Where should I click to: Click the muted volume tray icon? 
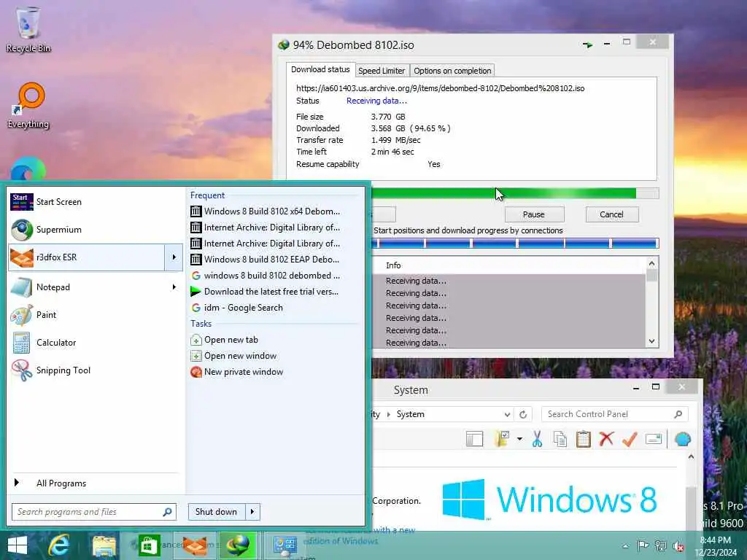(x=678, y=546)
